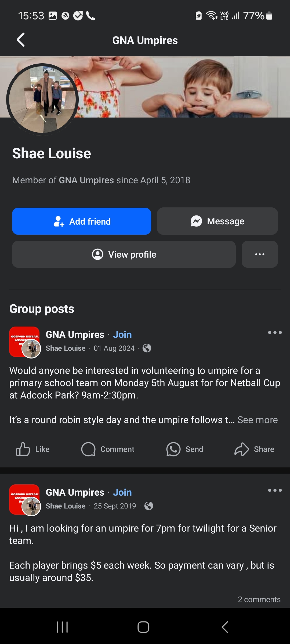Screen dimensions: 290x644
Task: Open Android recent apps button
Action: [62, 627]
